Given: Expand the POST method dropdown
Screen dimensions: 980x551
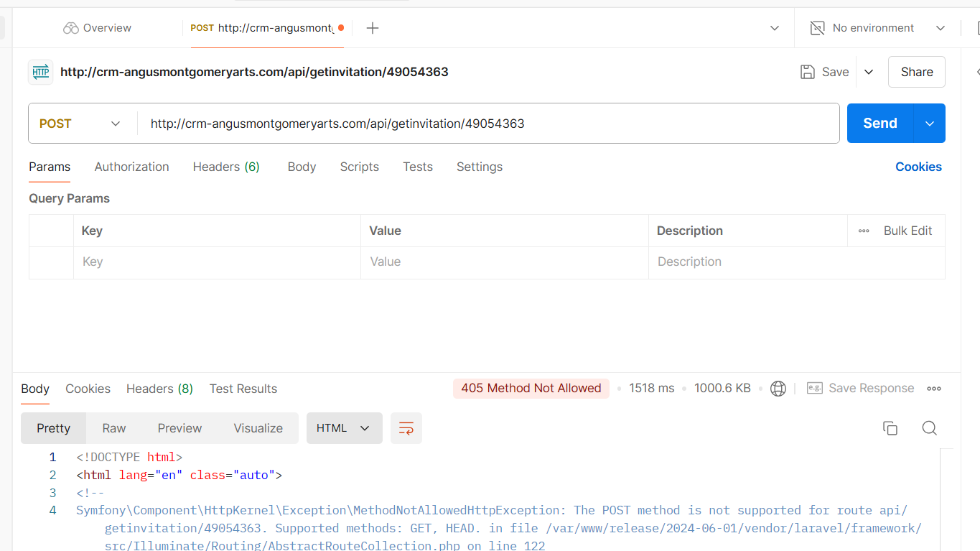Looking at the screenshot, I should tap(115, 124).
